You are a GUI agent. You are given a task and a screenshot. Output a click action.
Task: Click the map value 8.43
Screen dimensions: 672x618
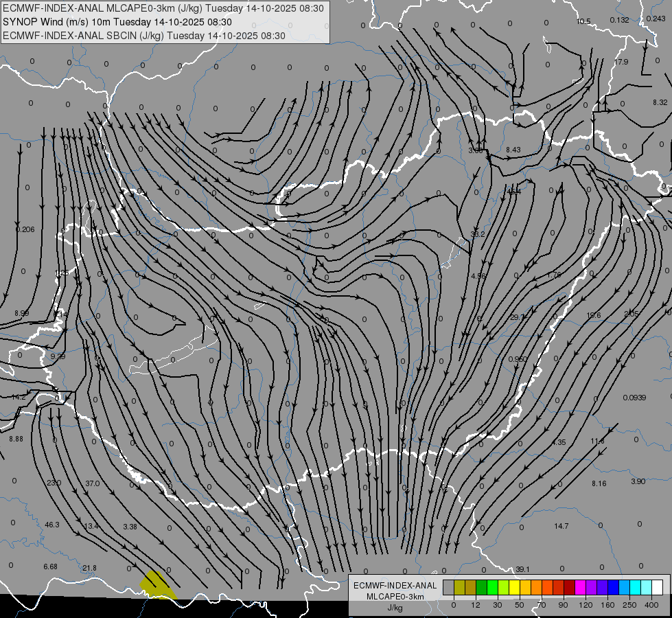(x=513, y=150)
